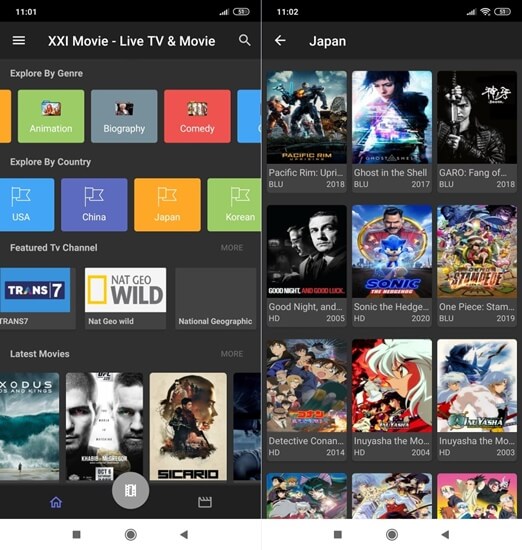522x550 pixels.
Task: Open the hamburger navigation menu
Action: click(19, 41)
